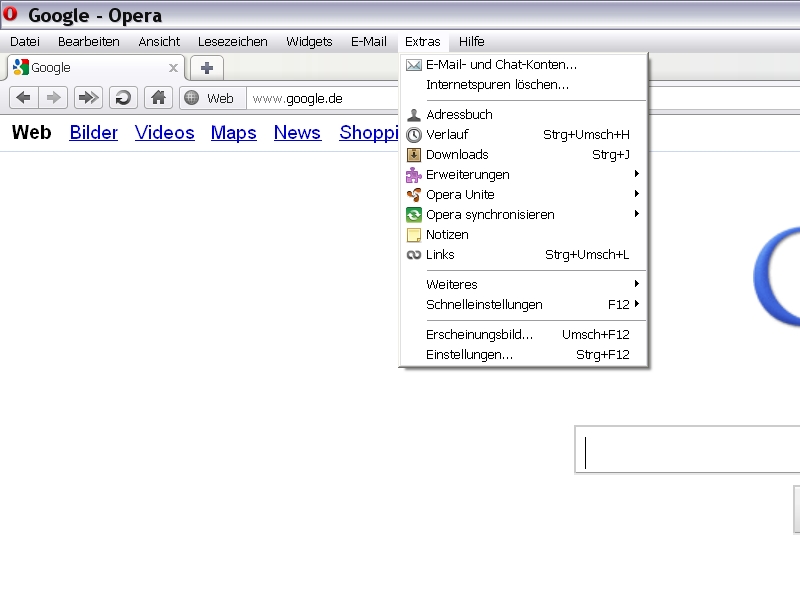Expand the Erweiterungen submenu arrow
Viewport: 800px width, 600px height.
coord(637,174)
